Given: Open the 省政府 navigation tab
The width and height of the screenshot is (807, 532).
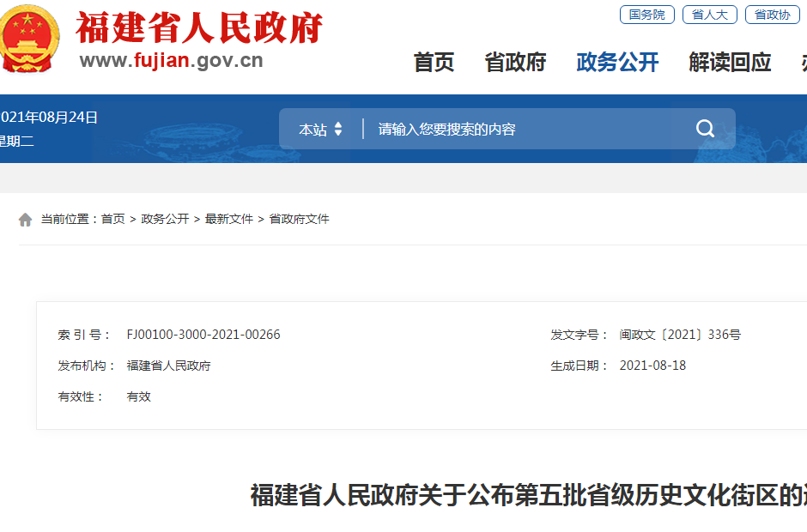Looking at the screenshot, I should point(515,63).
